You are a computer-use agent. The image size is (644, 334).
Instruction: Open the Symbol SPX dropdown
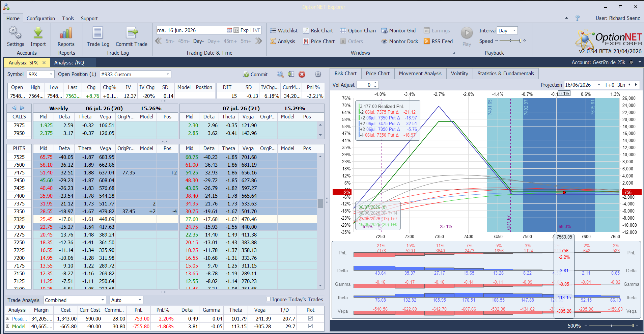pyautogui.click(x=51, y=74)
